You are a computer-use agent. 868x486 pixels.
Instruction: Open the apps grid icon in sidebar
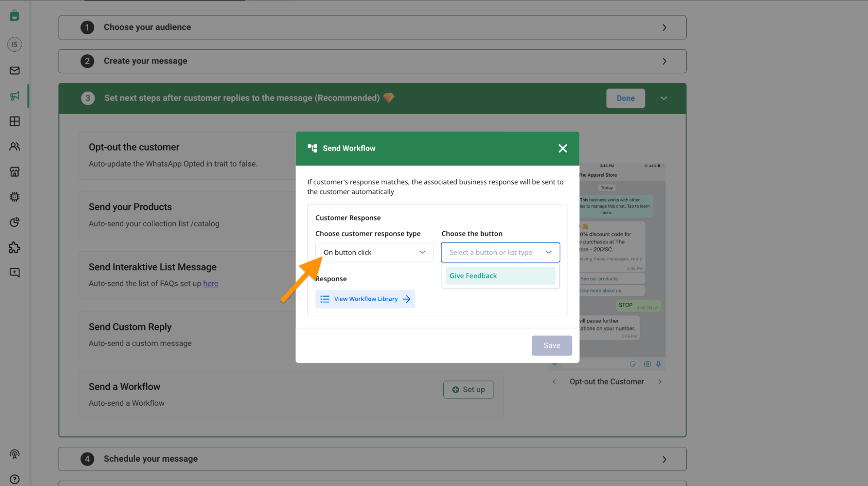point(14,121)
